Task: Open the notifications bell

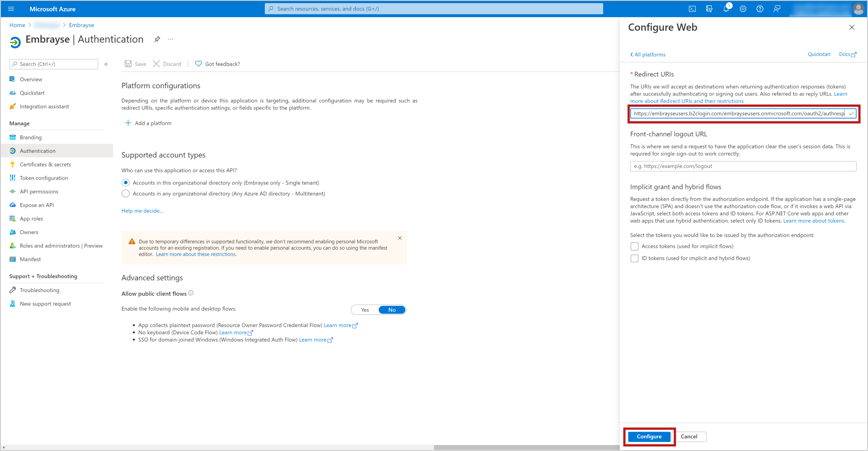Action: [726, 9]
